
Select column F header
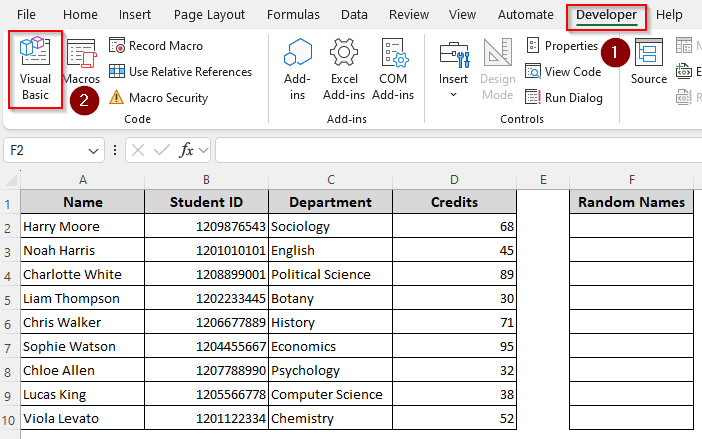pos(632,179)
